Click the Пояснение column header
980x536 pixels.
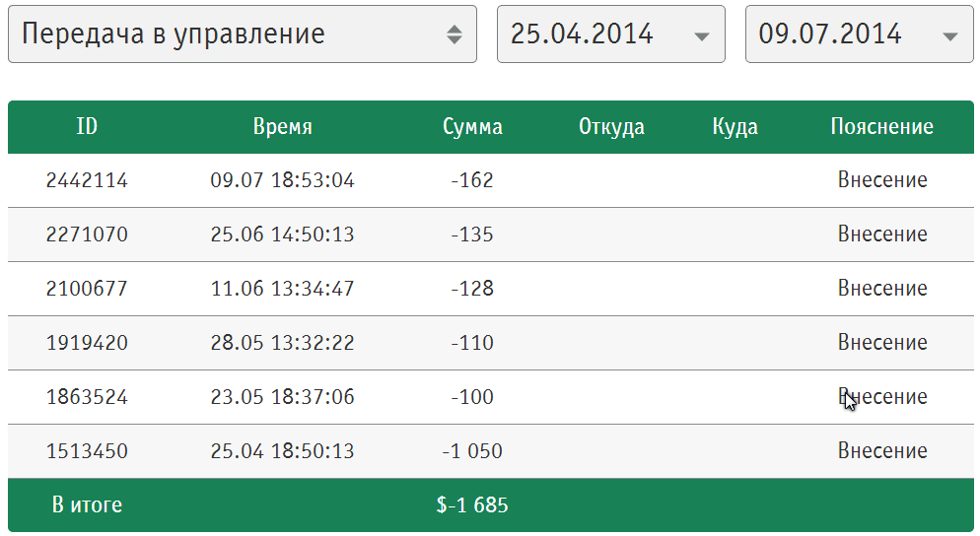[881, 127]
